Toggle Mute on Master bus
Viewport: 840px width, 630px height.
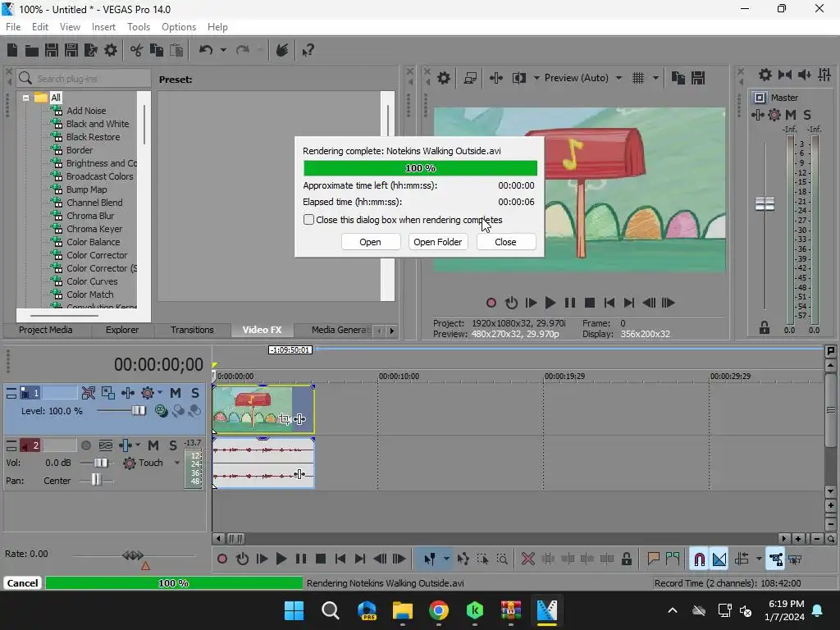[791, 115]
